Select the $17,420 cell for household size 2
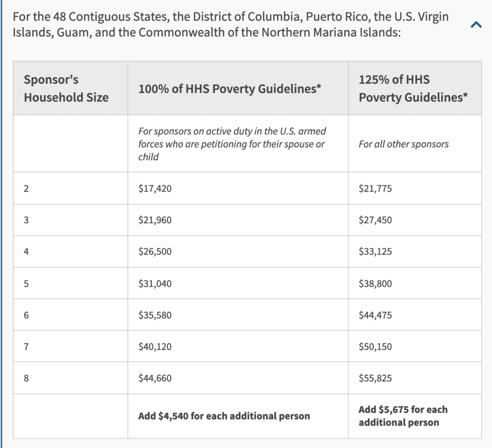This screenshot has width=492, height=448. [155, 188]
